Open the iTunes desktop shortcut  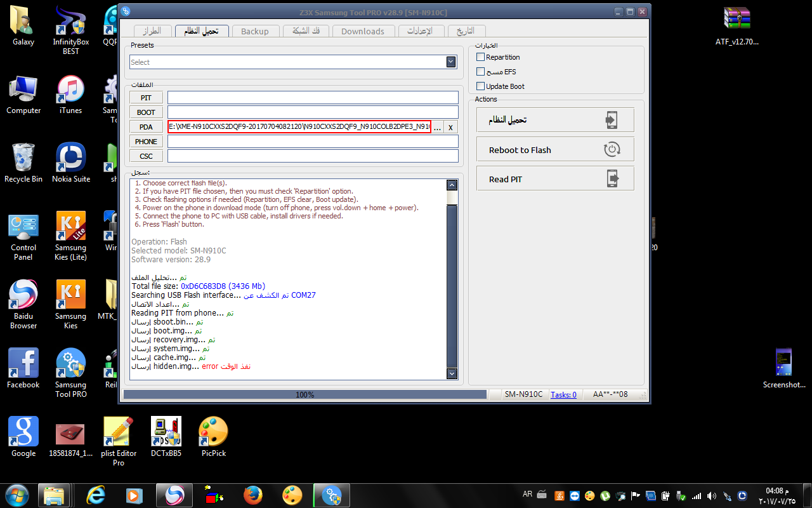pos(70,94)
